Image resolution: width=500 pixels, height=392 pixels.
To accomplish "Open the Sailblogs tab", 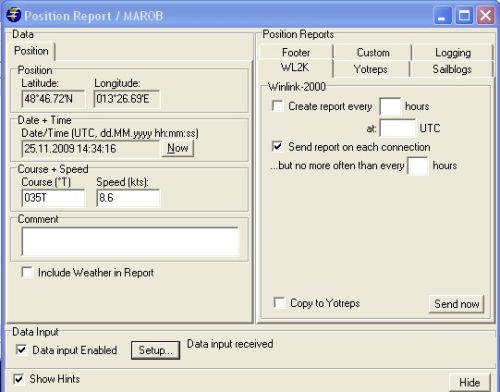I will [x=452, y=69].
